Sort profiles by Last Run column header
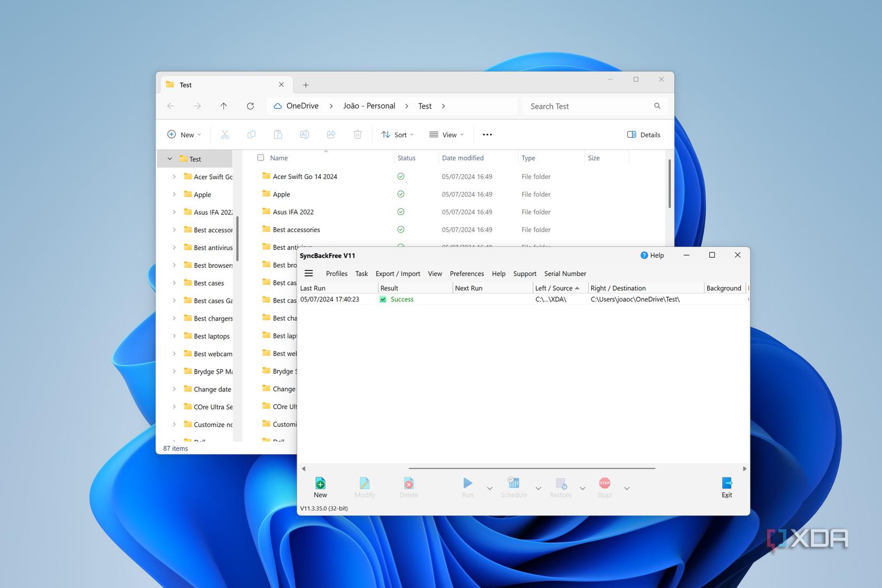The width and height of the screenshot is (882, 588). click(x=338, y=288)
